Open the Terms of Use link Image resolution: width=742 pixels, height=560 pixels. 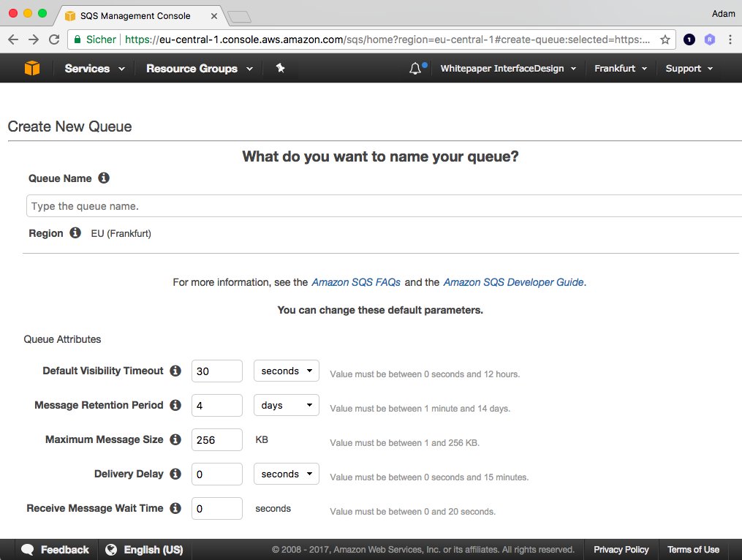(x=693, y=550)
